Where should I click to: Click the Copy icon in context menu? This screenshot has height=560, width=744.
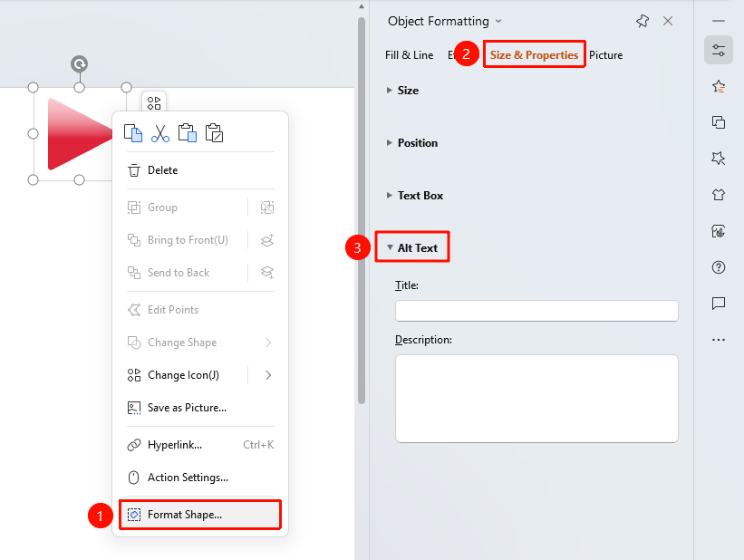(x=133, y=133)
